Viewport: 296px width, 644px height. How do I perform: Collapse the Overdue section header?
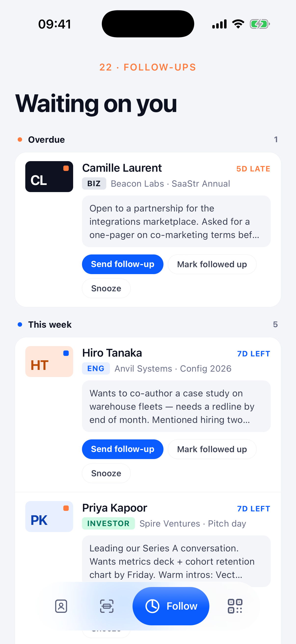148,140
